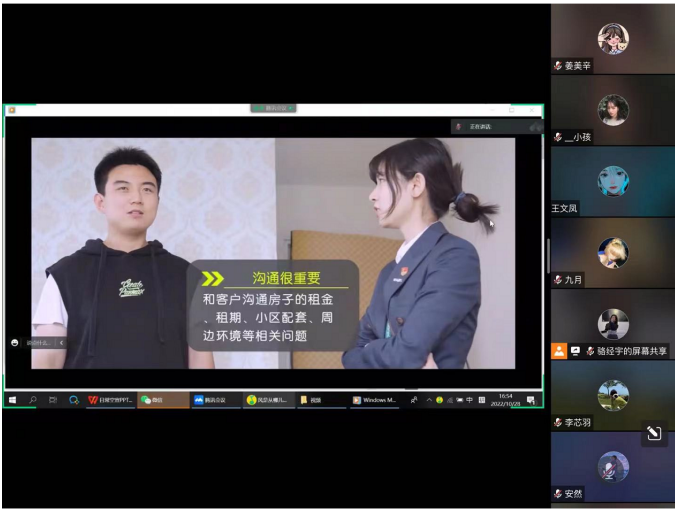Expand the system tray hidden icons chevron
The width and height of the screenshot is (675, 510).
click(x=429, y=400)
